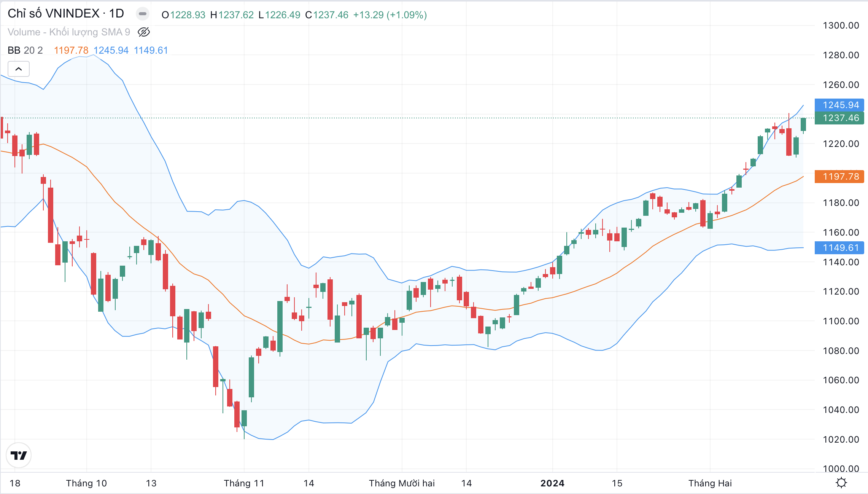Viewport: 868px width, 494px height.
Task: Open chart settings gear icon
Action: pyautogui.click(x=841, y=483)
